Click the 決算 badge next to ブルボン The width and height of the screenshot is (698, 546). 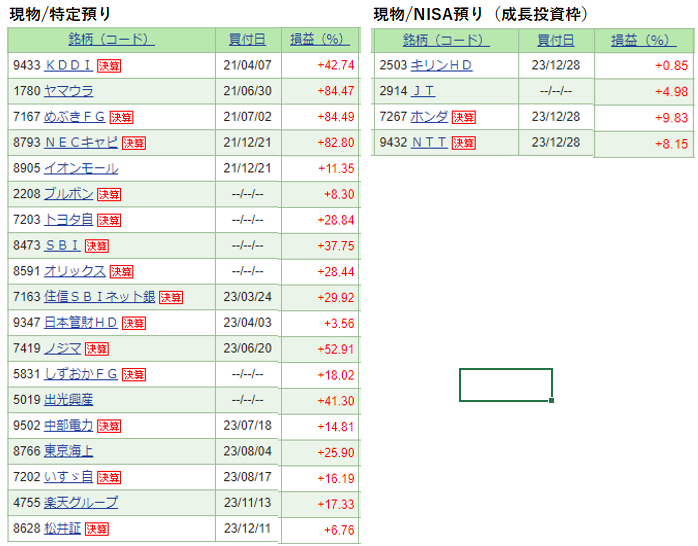(109, 194)
